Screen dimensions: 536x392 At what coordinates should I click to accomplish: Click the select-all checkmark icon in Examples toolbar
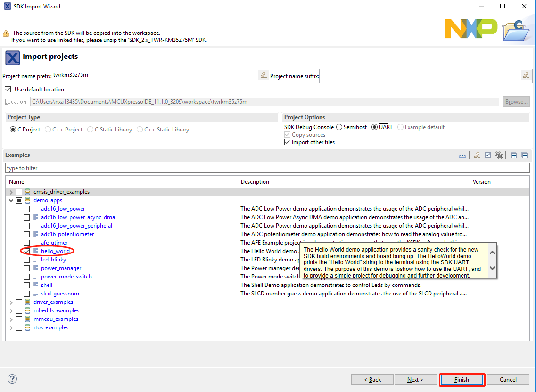(488, 155)
